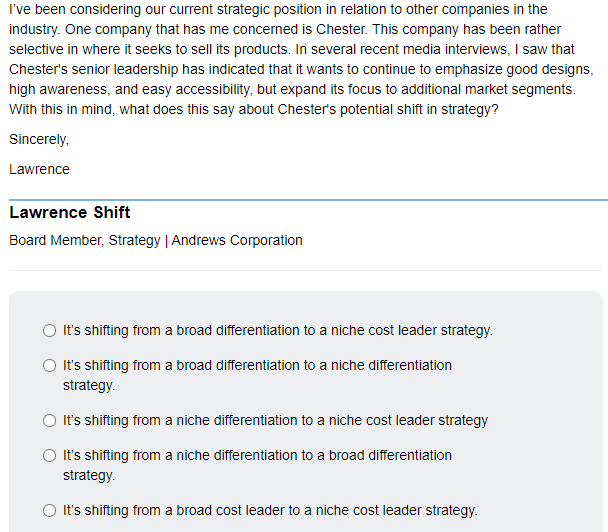Click answer text 'niche differentiation to a niche cost leader'
Screen dimensions: 608x532
coord(275,420)
